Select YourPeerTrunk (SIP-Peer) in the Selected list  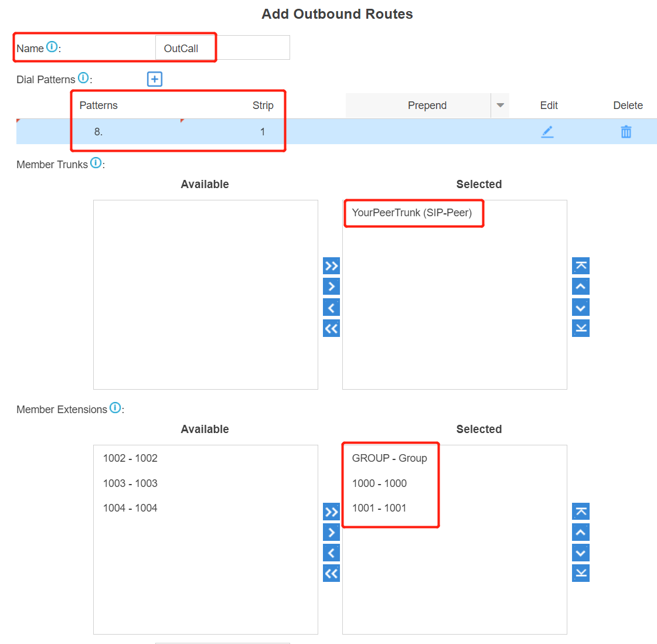click(413, 213)
